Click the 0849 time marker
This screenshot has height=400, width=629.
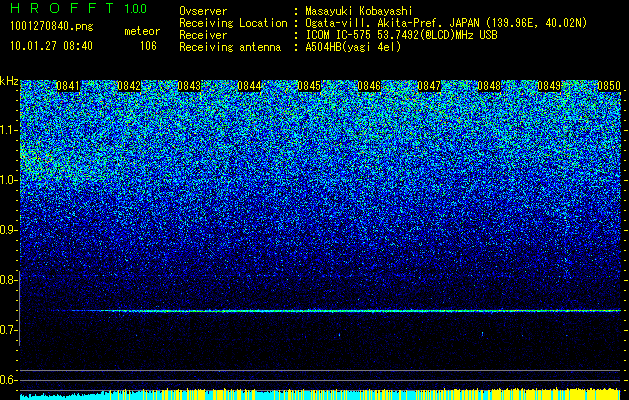pyautogui.click(x=549, y=86)
